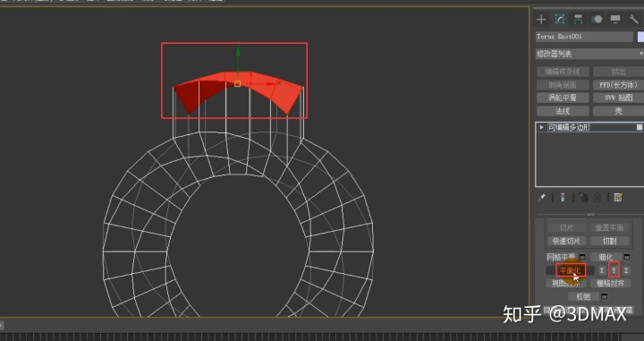This screenshot has height=341, width=644.
Task: Open 细化 settings box
Action: coord(627,257)
